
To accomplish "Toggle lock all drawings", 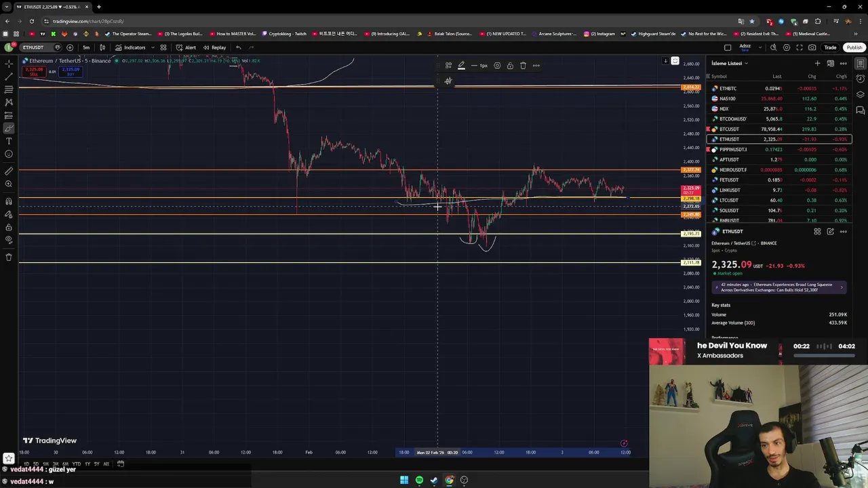I will point(9,227).
